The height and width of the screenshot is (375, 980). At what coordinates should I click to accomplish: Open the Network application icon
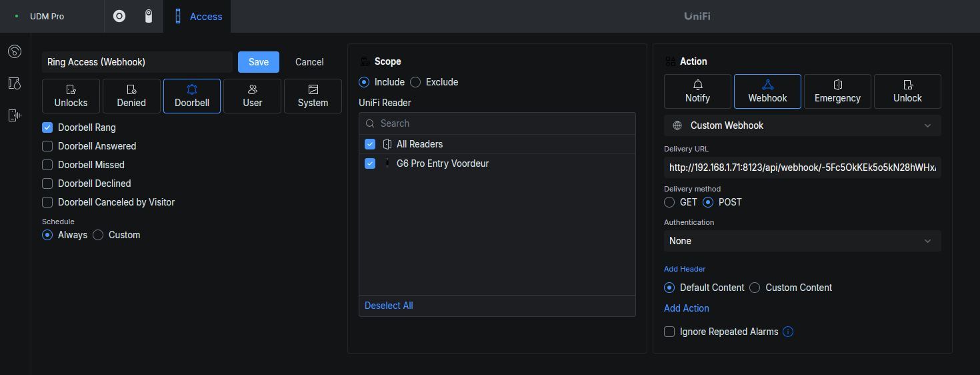click(119, 16)
